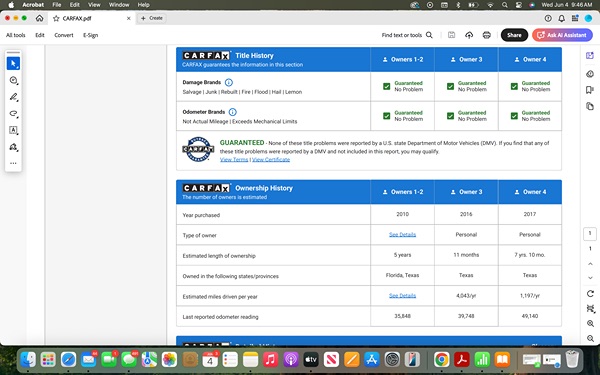Viewport: 600px width, 375px height.
Task: Click the Damage Brands info icon
Action: point(229,82)
